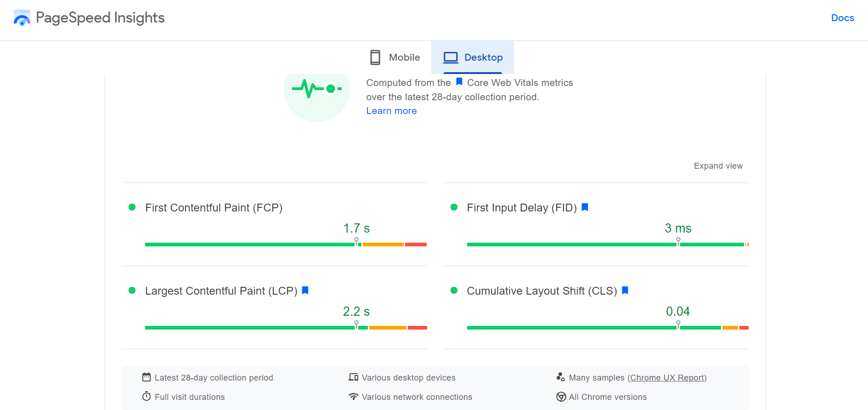Open the Learn more link
The image size is (868, 410).
tap(391, 110)
